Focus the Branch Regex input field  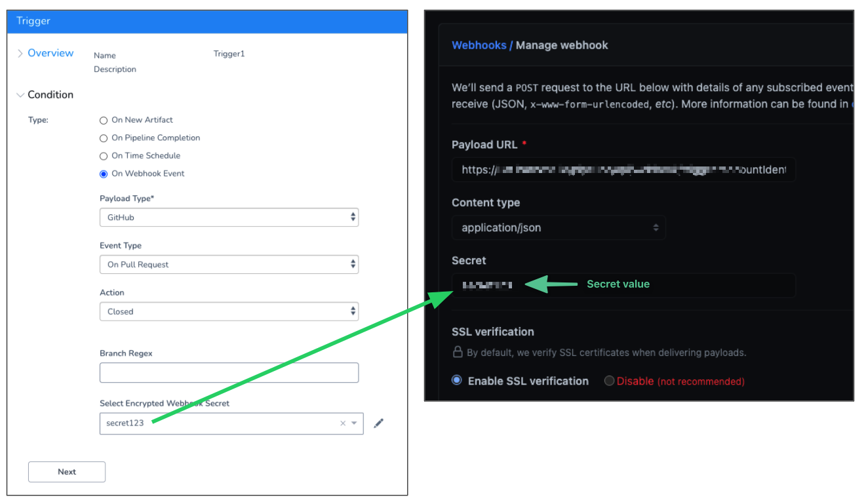pyautogui.click(x=229, y=373)
